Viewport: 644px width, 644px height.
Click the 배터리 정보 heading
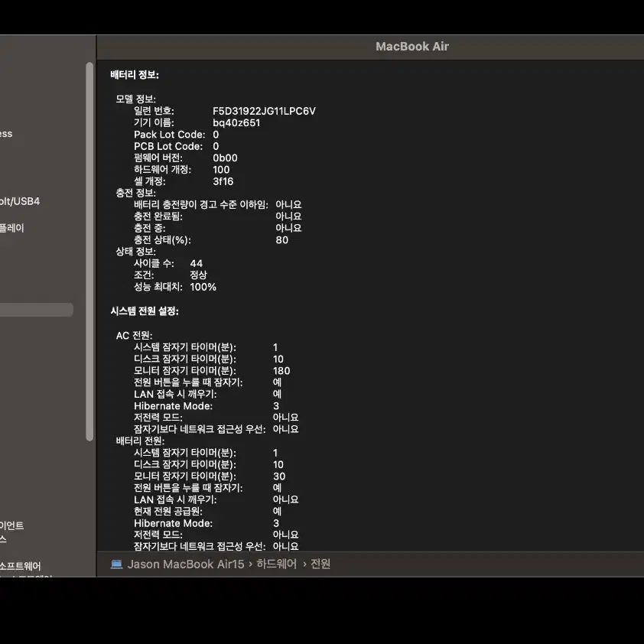(135, 75)
